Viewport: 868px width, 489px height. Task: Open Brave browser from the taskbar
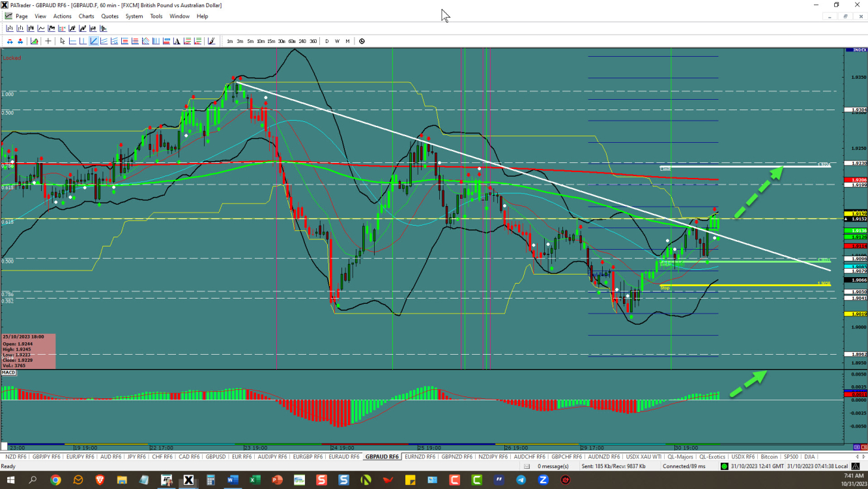(x=100, y=480)
